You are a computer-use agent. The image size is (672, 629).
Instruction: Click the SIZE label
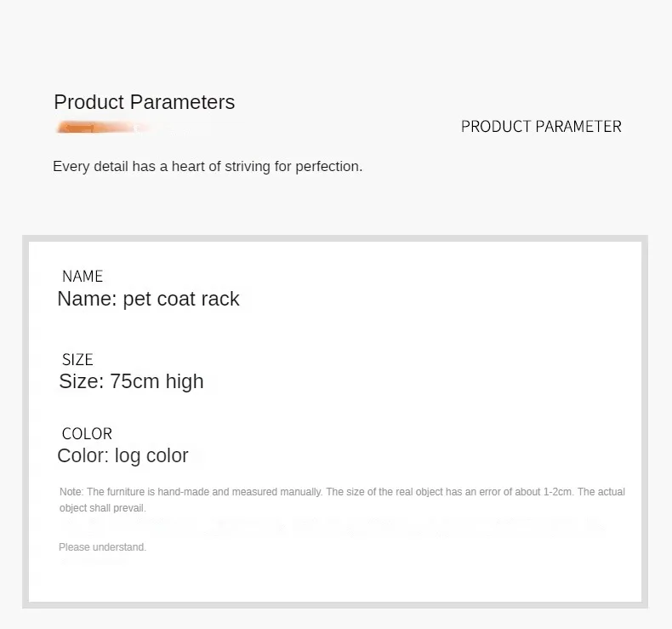(77, 360)
